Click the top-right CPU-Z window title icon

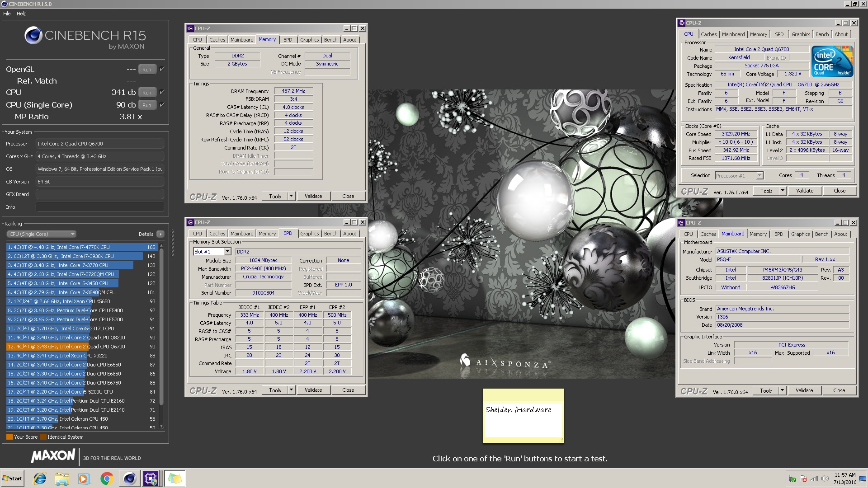pyautogui.click(x=682, y=23)
